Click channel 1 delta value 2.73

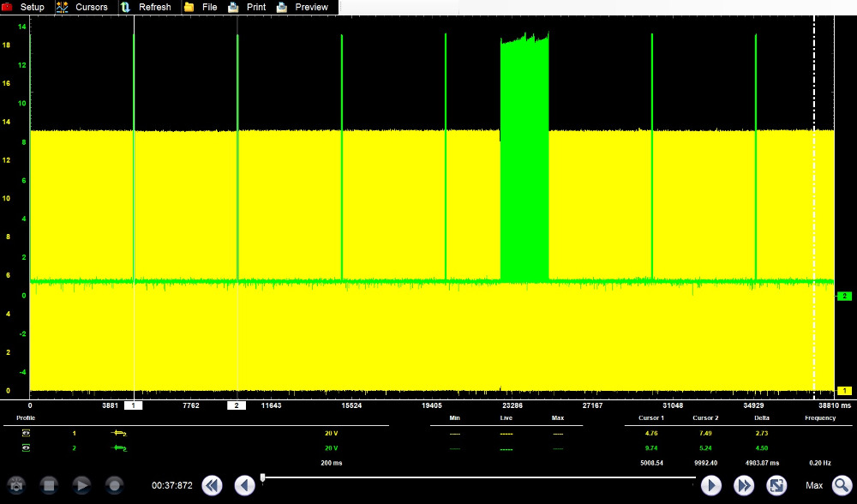[762, 433]
